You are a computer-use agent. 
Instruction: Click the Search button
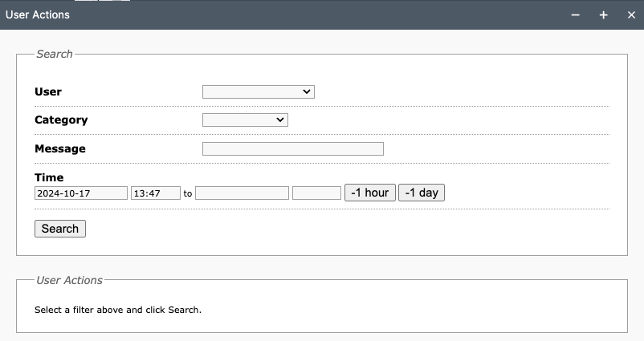point(60,229)
